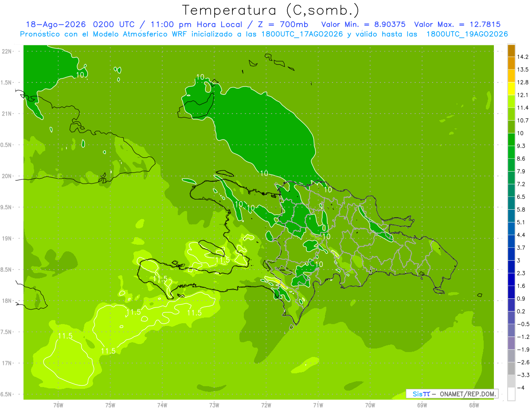Click the "18N" latitude axis label
Screen dimensions: 532x411
pyautogui.click(x=7, y=301)
